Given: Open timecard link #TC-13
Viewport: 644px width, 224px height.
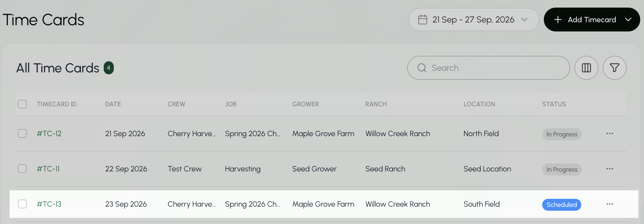Looking at the screenshot, I should pos(49,204).
